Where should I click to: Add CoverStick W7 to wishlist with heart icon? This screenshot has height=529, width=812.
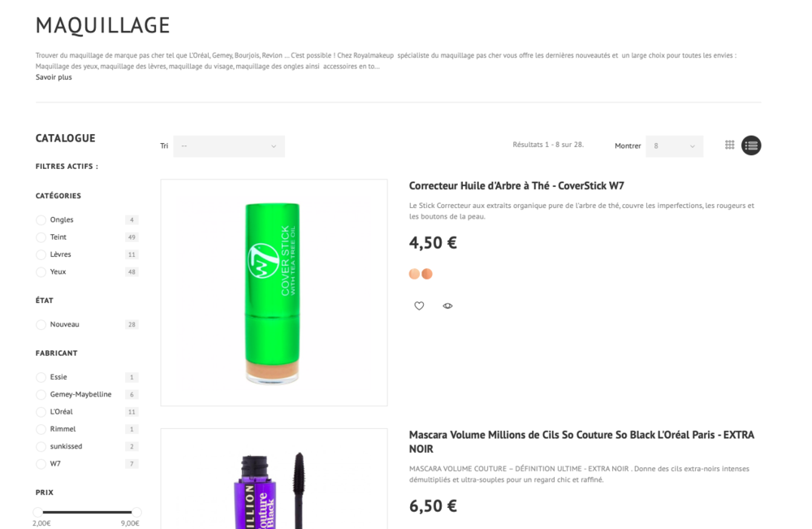coord(419,306)
